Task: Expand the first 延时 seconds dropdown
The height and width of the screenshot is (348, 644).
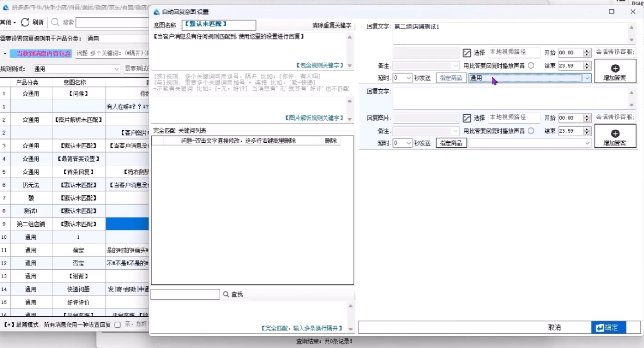Action: [409, 78]
